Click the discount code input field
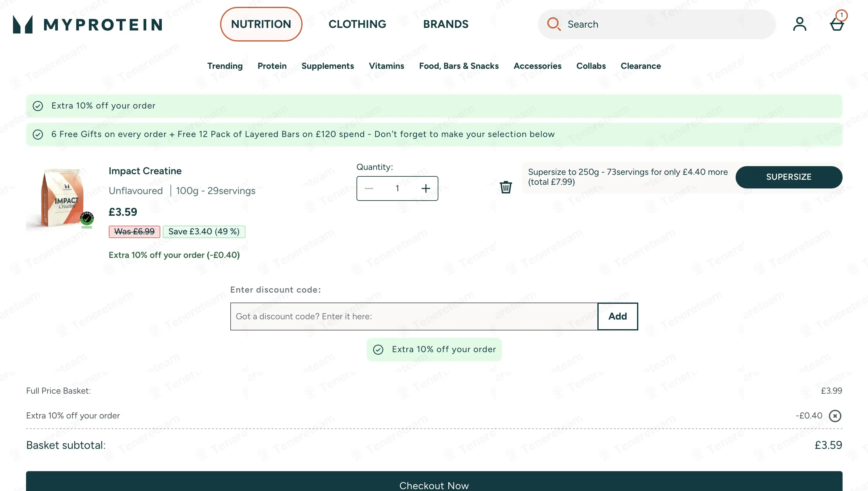The height and width of the screenshot is (491, 868). click(414, 316)
